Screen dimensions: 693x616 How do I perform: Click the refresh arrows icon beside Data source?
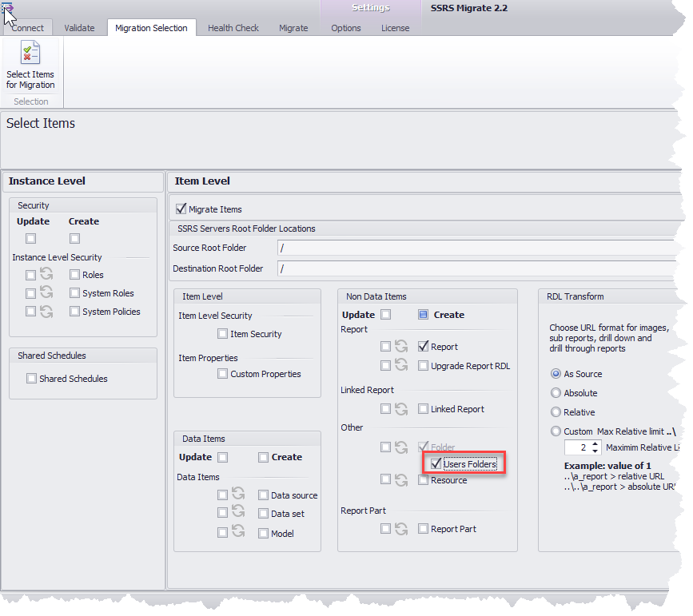(238, 494)
